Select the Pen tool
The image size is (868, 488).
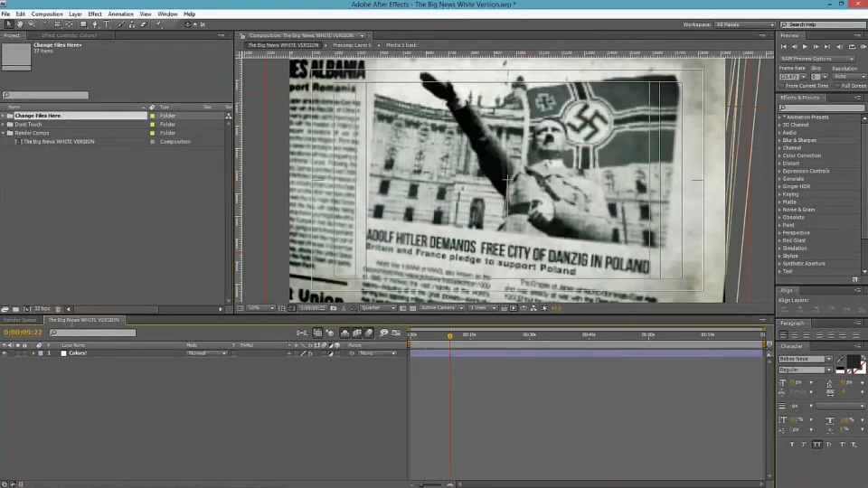(95, 24)
